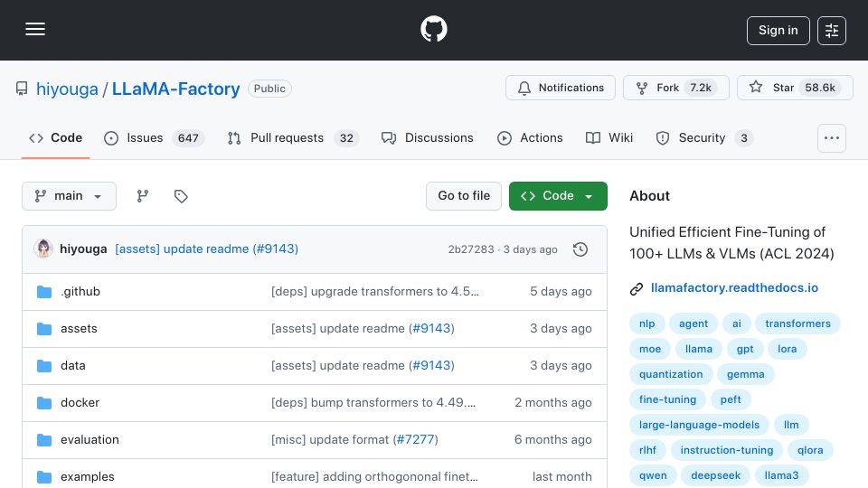Viewport: 868px width, 488px height.
Task: Open llamafactory.readthedocs.io website link
Action: 734,287
